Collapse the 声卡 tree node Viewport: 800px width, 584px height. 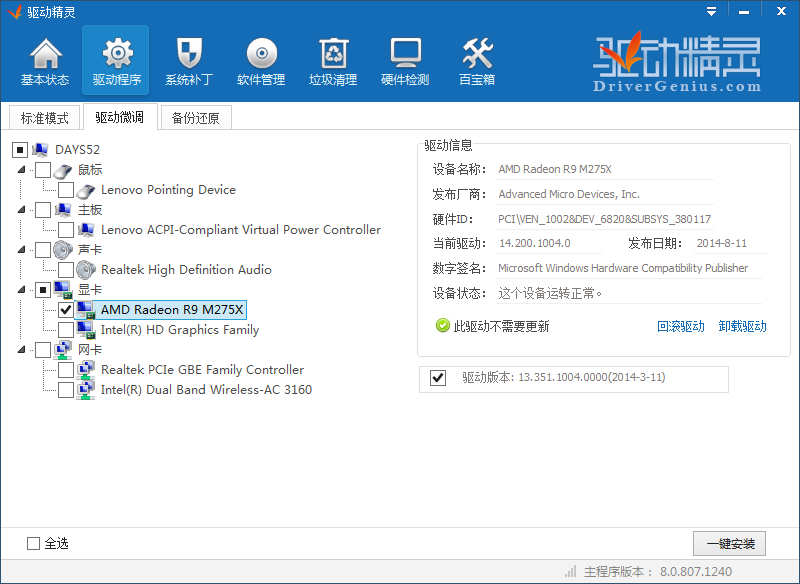tap(21, 249)
